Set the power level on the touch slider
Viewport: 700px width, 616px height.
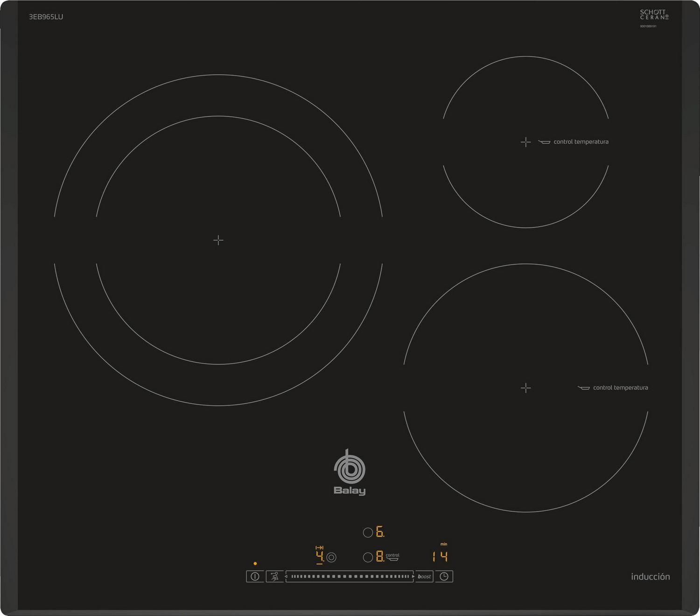point(350,576)
